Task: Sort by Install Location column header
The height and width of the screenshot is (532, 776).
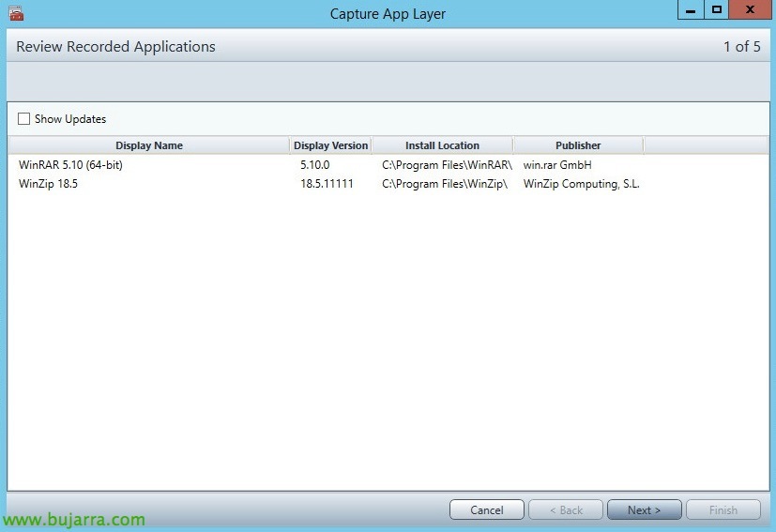Action: [443, 145]
